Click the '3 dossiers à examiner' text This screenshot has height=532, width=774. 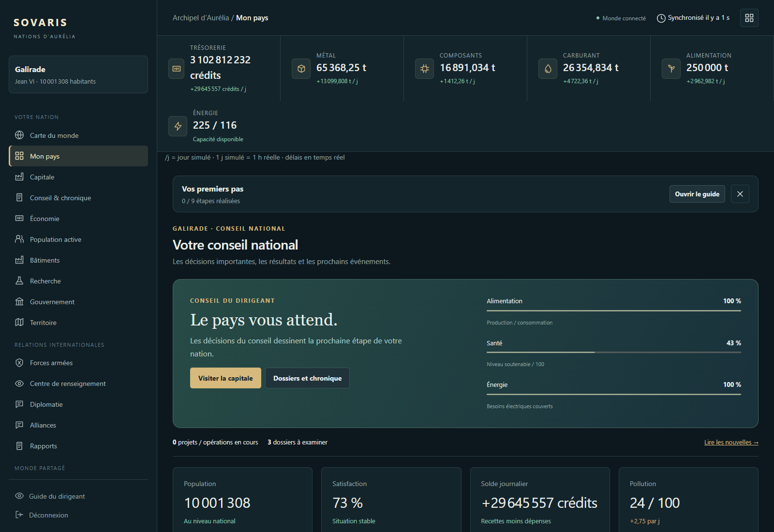pos(298,442)
